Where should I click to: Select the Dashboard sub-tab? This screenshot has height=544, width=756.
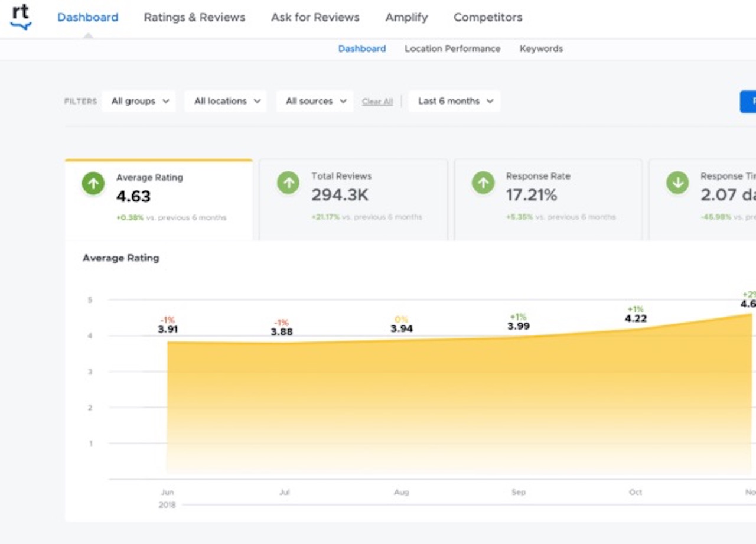coord(362,49)
